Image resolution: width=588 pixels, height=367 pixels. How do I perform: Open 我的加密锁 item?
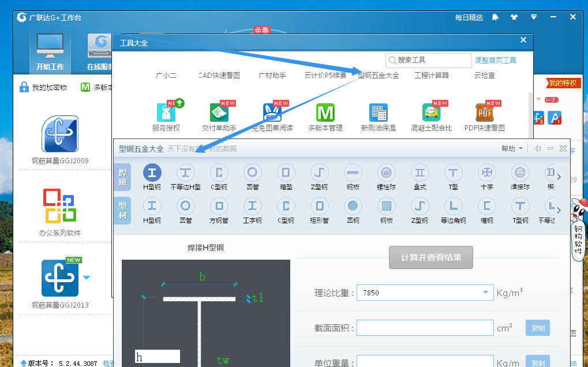click(43, 87)
